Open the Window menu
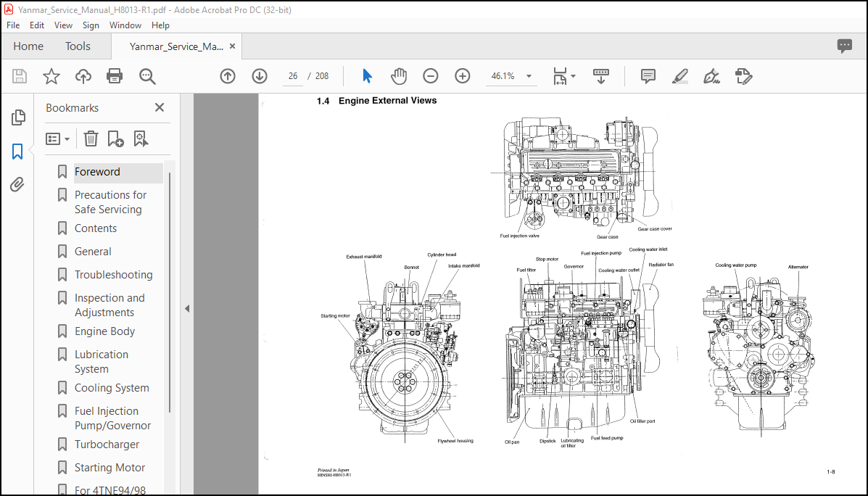The height and width of the screenshot is (496, 868). (125, 25)
